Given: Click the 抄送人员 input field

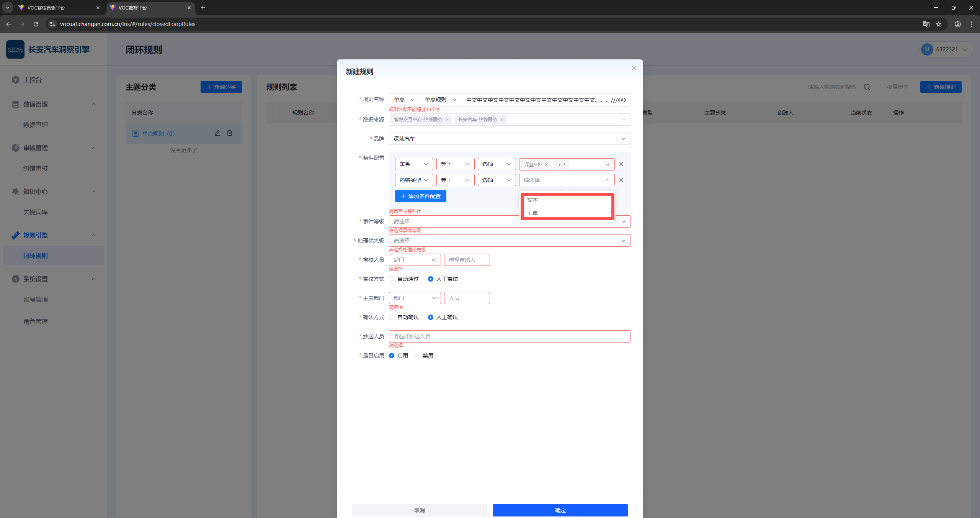Looking at the screenshot, I should point(509,336).
